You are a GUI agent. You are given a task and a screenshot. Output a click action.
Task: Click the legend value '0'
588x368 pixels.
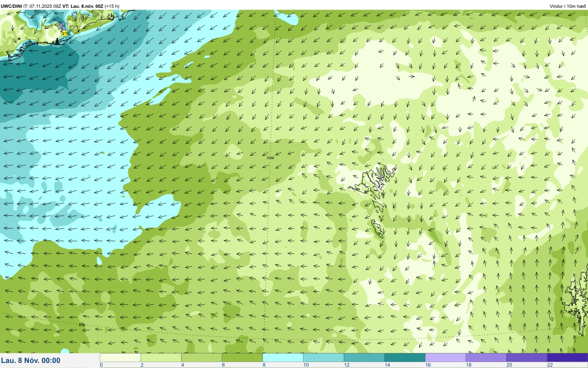pos(102,365)
